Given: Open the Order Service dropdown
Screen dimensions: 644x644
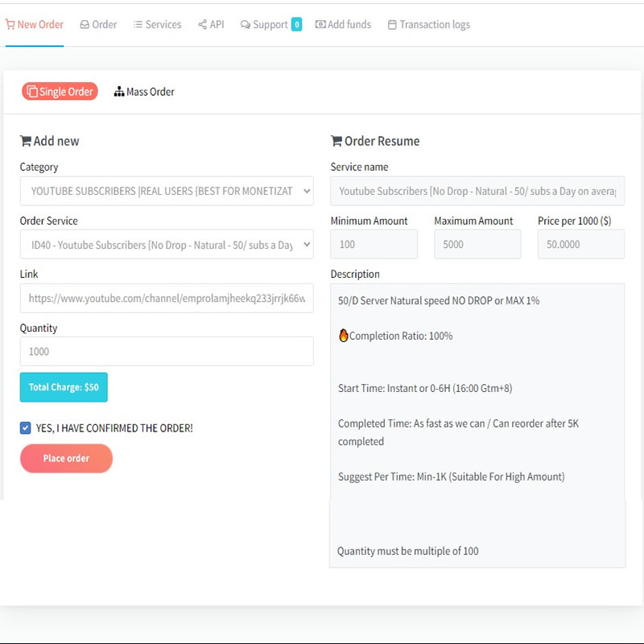Looking at the screenshot, I should (167, 245).
